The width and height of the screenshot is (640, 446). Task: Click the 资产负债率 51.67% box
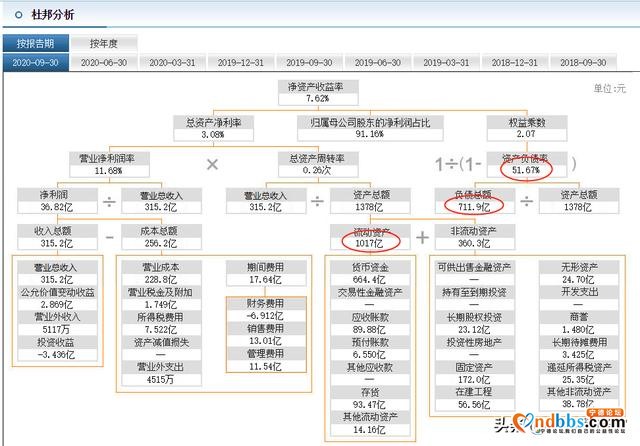[527, 164]
